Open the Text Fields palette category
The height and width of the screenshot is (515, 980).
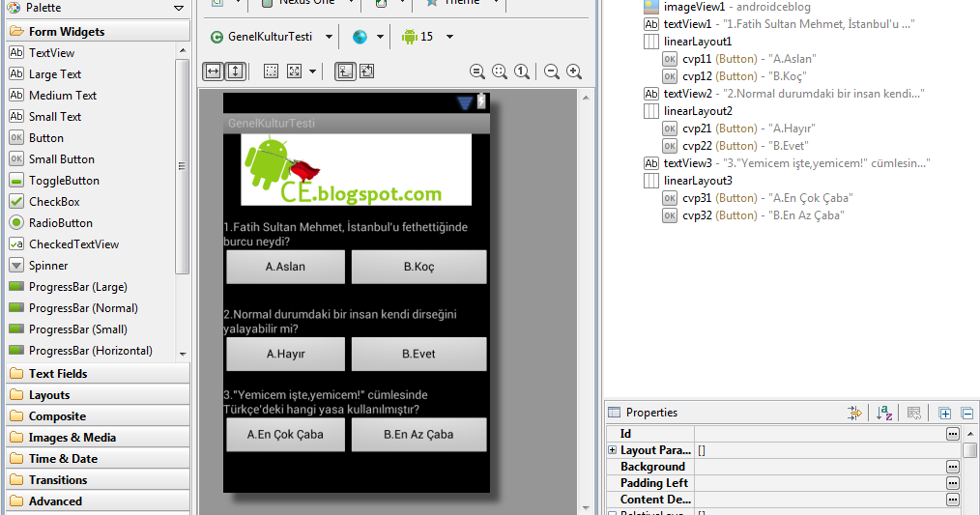coord(99,374)
